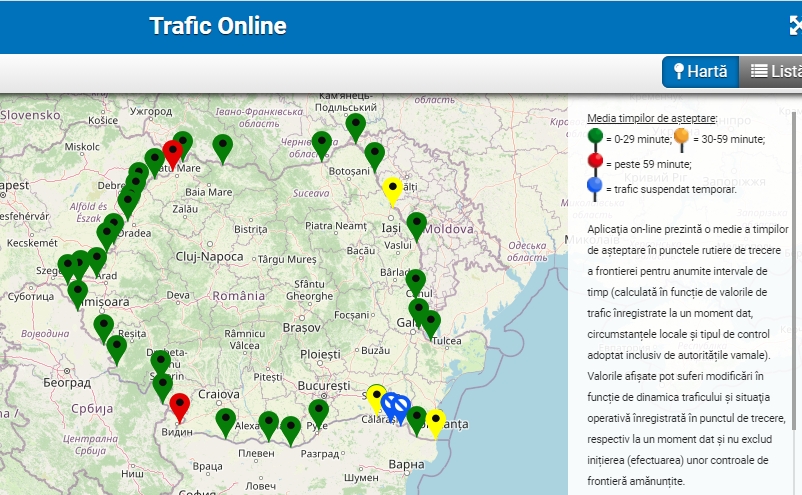This screenshot has height=495, width=802.
Task: Open the yellow marker near Constanța
Action: pos(435,421)
